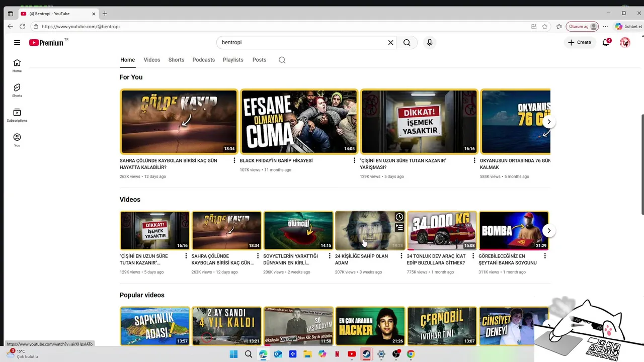Screen dimensions: 644x362
Task: Search within the channel using magnifier
Action: [x=282, y=60]
